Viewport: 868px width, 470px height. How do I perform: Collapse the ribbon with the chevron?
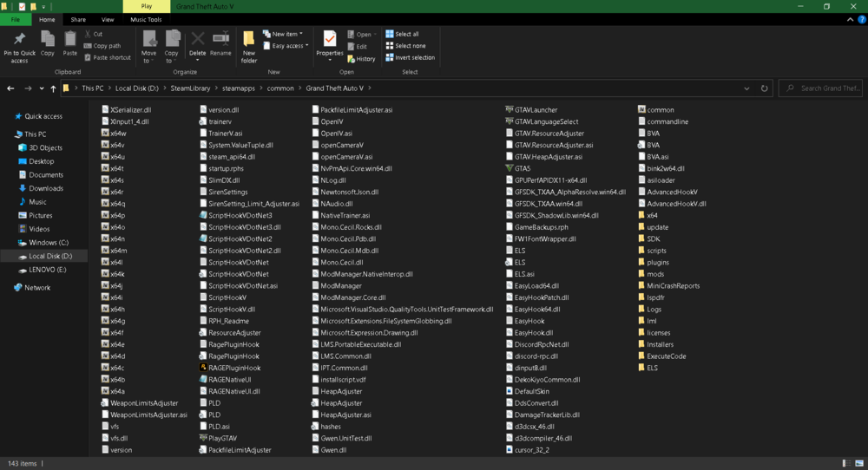851,19
